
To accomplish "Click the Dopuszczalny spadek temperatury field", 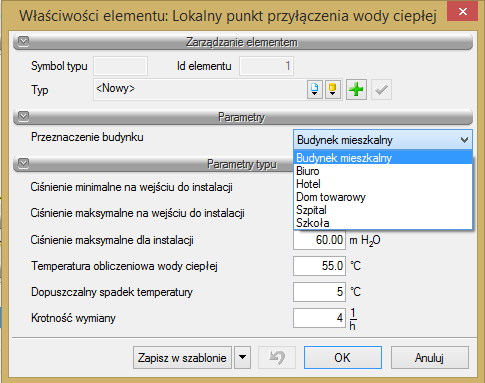I will coord(319,292).
